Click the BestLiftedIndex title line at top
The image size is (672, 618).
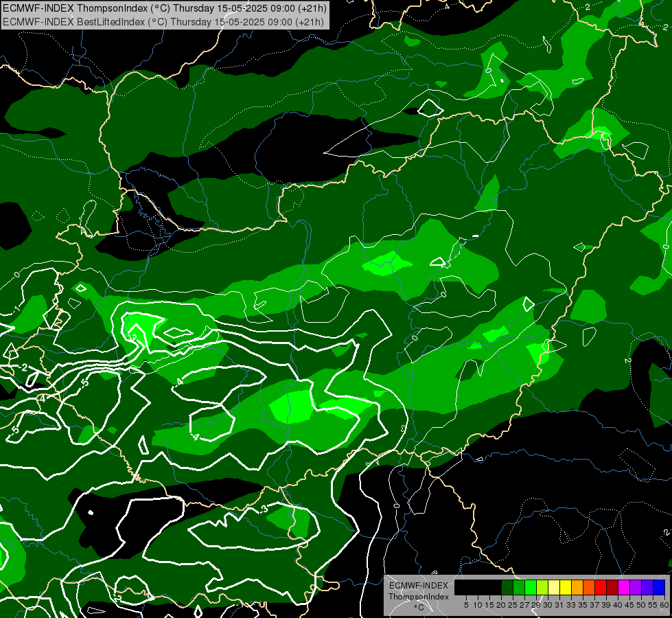(x=163, y=22)
